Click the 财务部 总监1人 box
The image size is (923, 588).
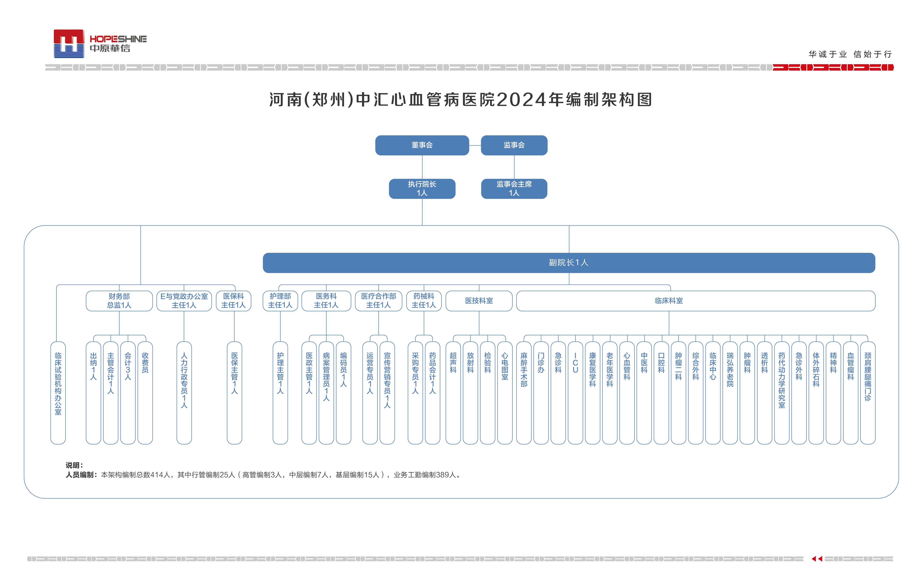click(119, 301)
